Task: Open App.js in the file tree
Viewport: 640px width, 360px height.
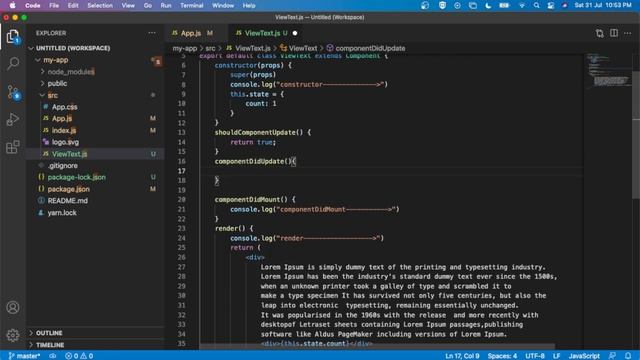Action: [x=62, y=119]
